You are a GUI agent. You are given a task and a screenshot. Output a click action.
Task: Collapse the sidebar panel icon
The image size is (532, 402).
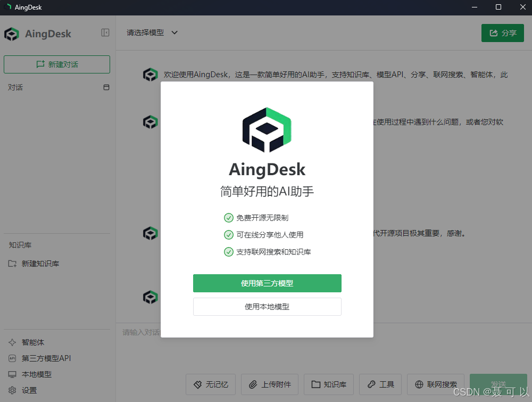tap(105, 32)
